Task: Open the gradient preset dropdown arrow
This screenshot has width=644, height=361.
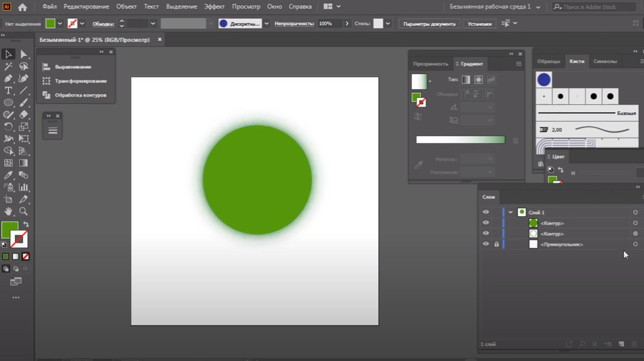Action: [430, 82]
